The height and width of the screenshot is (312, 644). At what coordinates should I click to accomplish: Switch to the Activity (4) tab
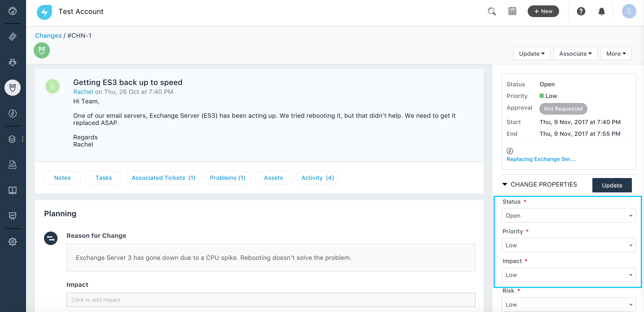[318, 178]
